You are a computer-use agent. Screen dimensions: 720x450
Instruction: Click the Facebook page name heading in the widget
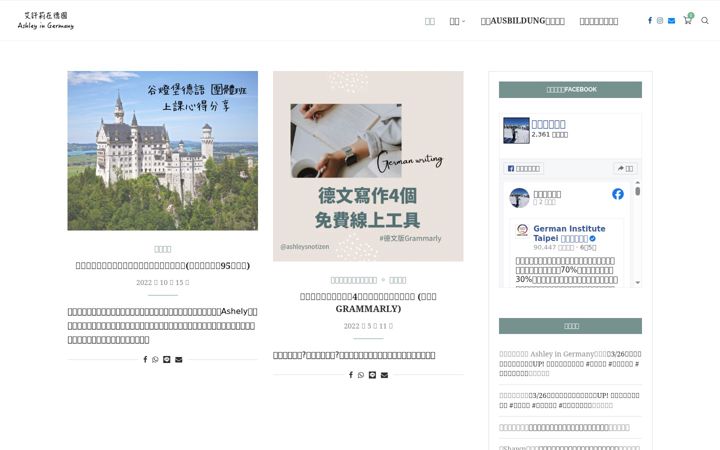click(548, 124)
